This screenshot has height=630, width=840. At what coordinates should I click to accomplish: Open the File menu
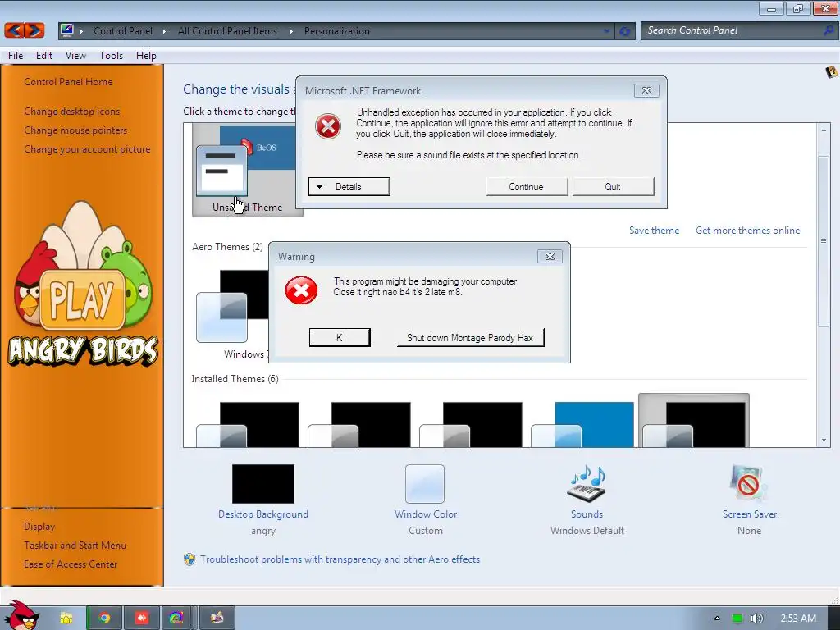16,56
